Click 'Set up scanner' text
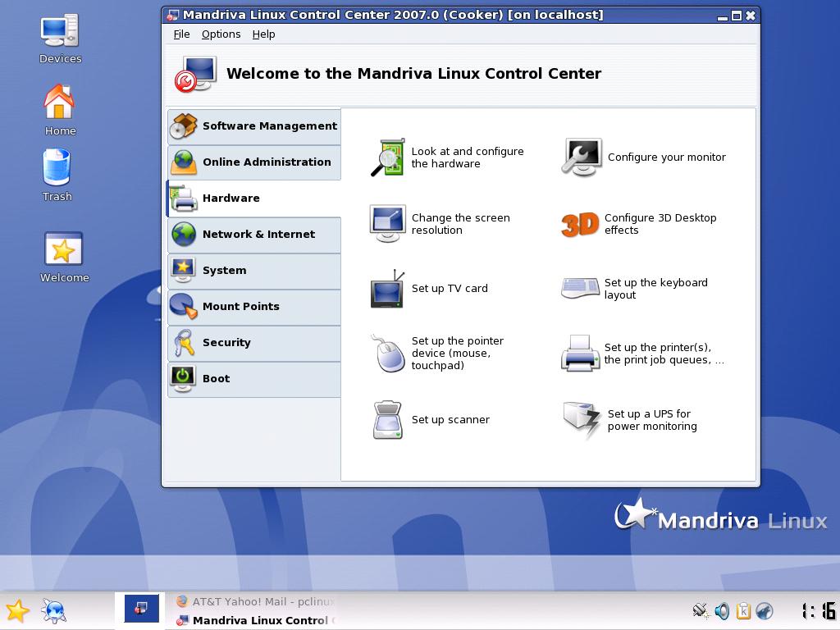 450,419
